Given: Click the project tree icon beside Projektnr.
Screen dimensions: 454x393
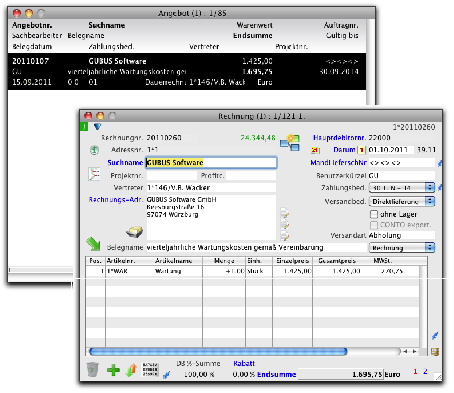Looking at the screenshot, I should point(94,174).
